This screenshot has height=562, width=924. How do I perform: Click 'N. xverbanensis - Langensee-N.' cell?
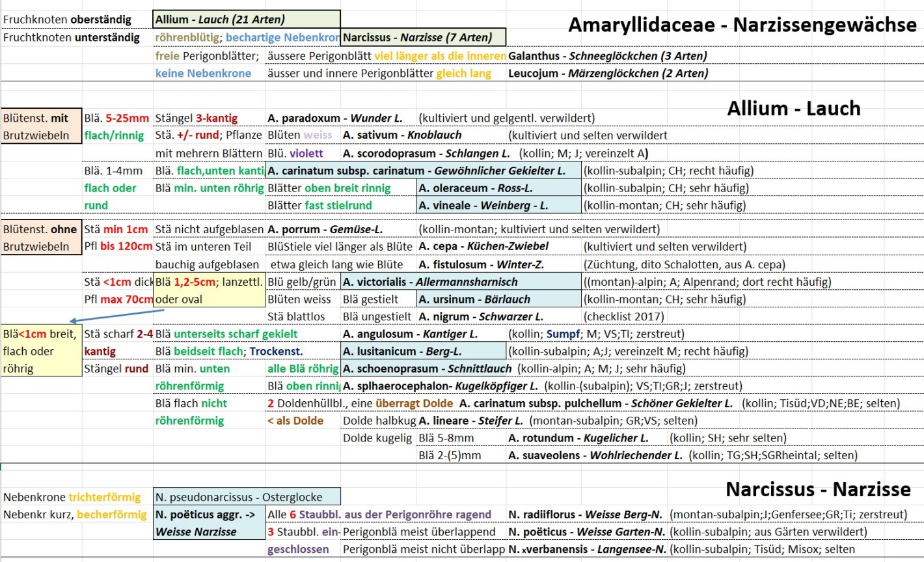[588, 549]
